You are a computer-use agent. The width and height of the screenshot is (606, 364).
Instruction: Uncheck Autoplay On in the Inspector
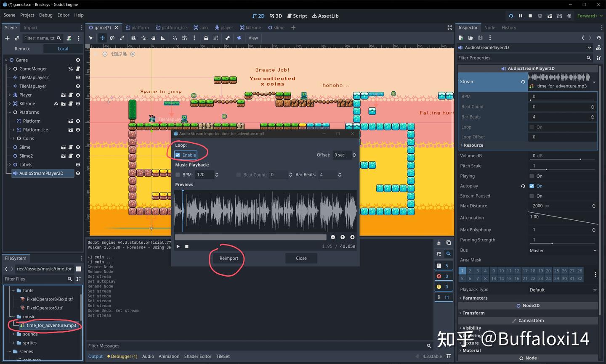[x=532, y=186]
